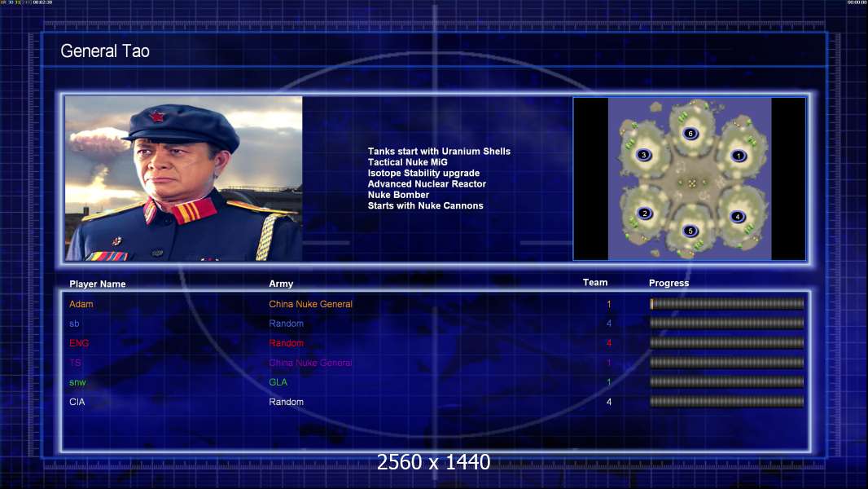
Task: Select the player name Adam
Action: click(81, 304)
